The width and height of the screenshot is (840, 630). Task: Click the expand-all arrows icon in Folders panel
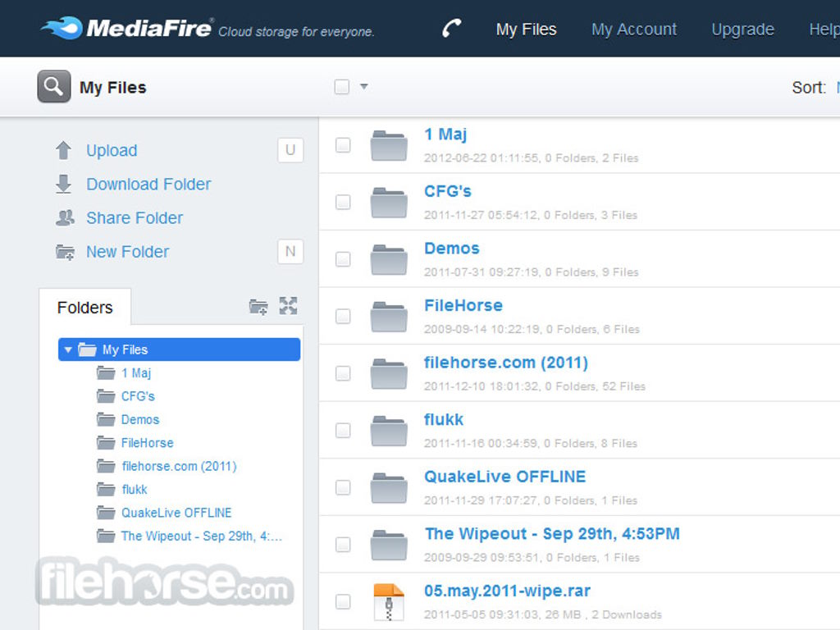point(288,306)
